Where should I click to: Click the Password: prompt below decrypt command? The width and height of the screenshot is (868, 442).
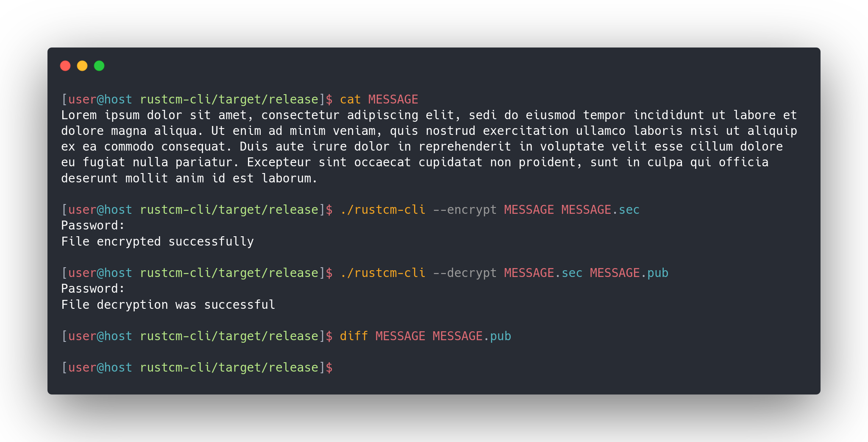point(93,288)
